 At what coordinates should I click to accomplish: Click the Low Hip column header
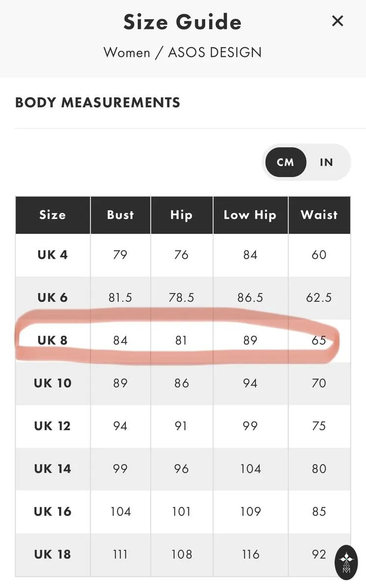(250, 215)
